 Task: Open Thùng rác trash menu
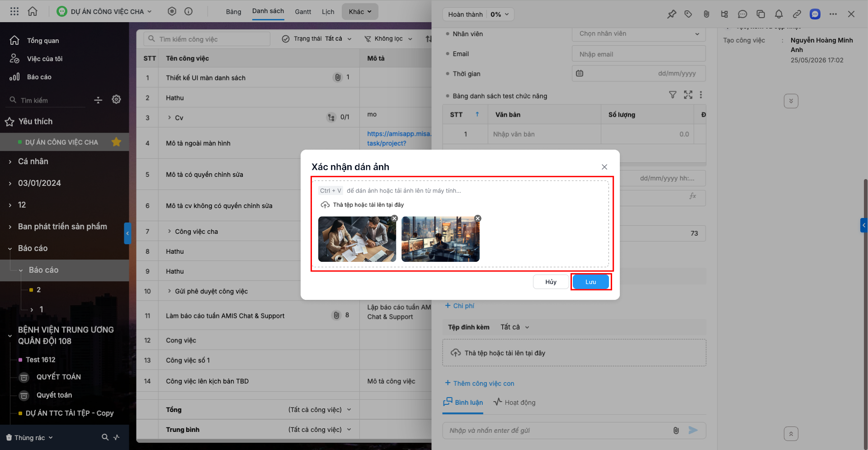(29, 437)
